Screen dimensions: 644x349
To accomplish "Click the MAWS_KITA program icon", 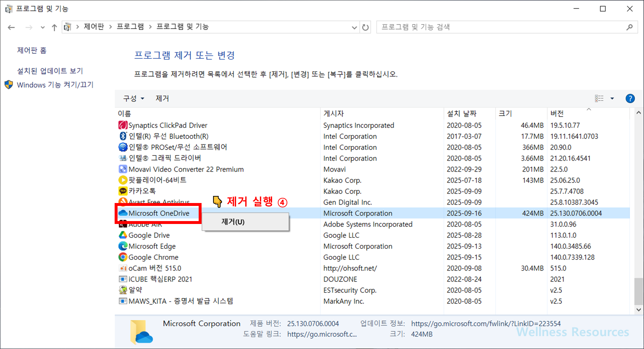I will click(123, 301).
